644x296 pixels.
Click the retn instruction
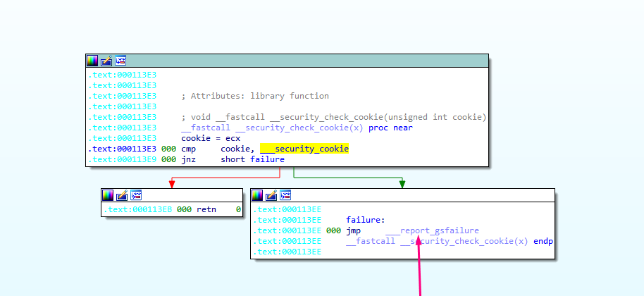coord(192,209)
